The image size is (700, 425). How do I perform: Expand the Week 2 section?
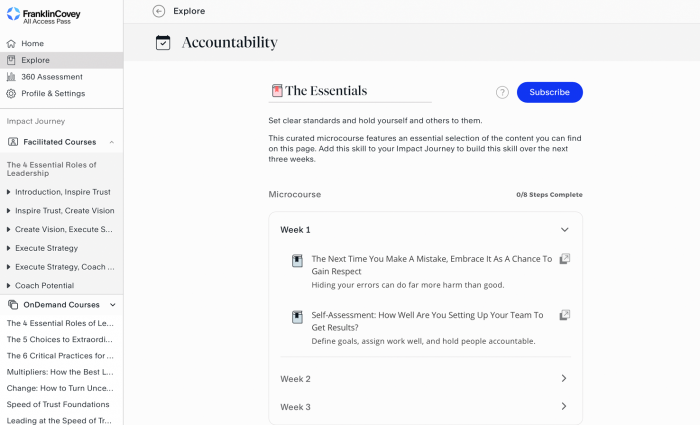564,379
